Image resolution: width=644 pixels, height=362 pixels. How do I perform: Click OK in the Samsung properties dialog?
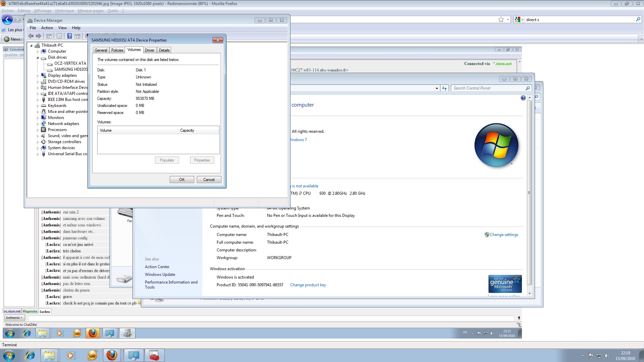coord(182,180)
